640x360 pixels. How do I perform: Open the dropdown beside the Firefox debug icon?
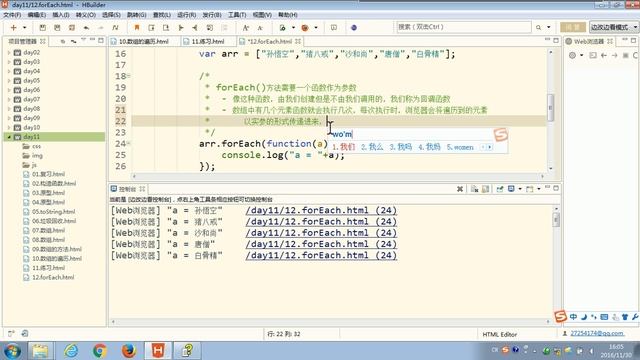coord(316,27)
